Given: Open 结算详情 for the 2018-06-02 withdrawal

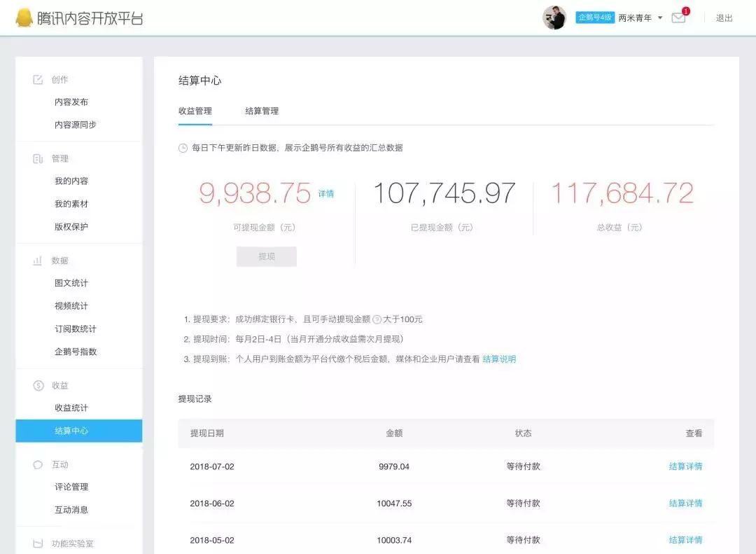Looking at the screenshot, I should pyautogui.click(x=685, y=504).
